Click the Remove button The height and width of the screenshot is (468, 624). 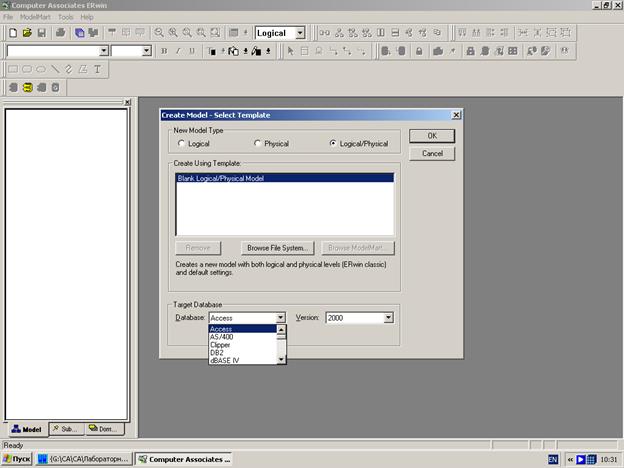click(198, 248)
